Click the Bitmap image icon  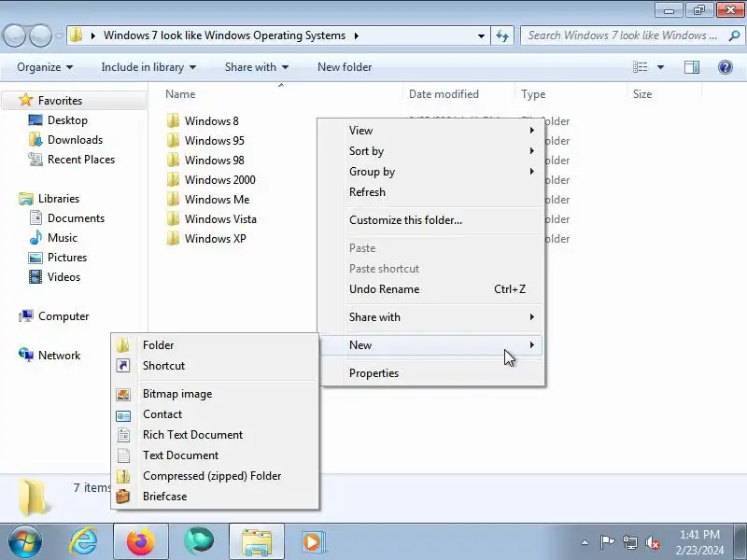(x=123, y=394)
